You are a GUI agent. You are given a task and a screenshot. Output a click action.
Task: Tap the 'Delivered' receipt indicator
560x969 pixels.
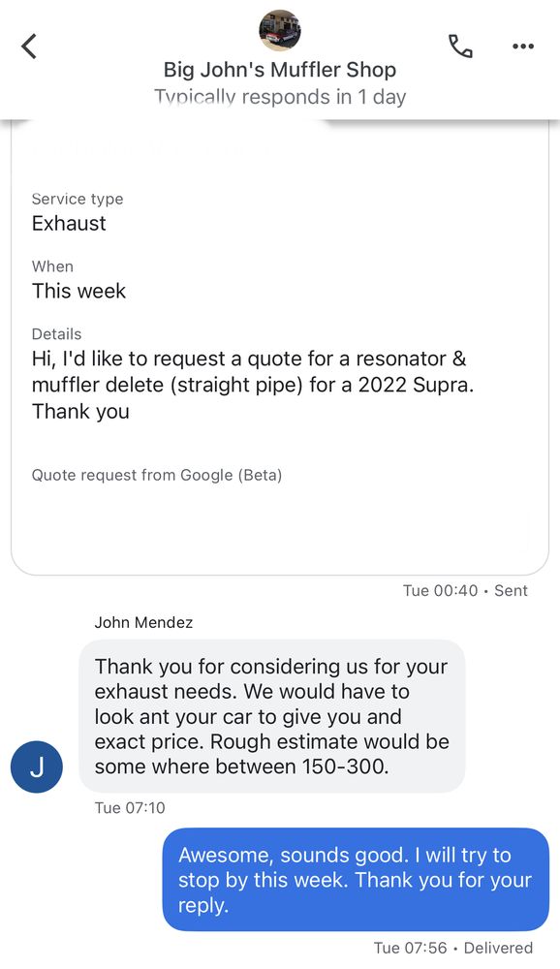498,948
